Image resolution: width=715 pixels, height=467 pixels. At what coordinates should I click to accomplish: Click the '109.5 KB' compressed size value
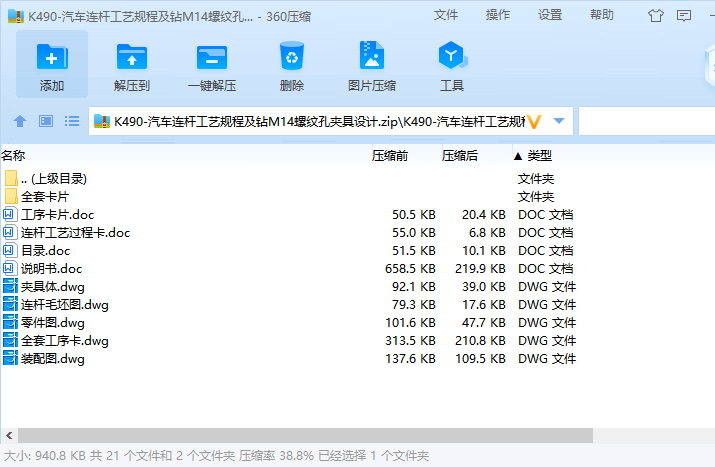click(x=480, y=358)
